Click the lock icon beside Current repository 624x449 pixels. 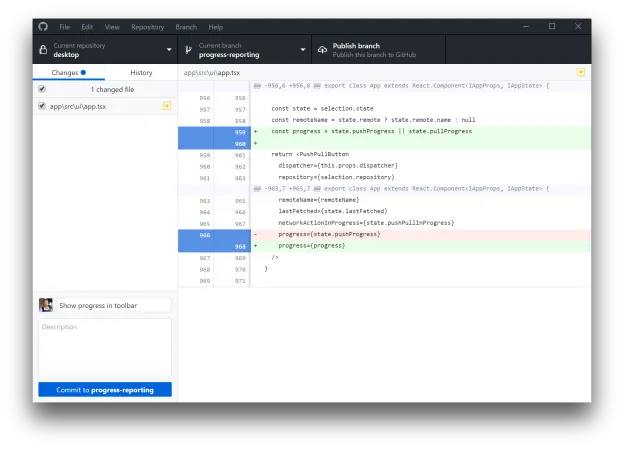click(43, 49)
